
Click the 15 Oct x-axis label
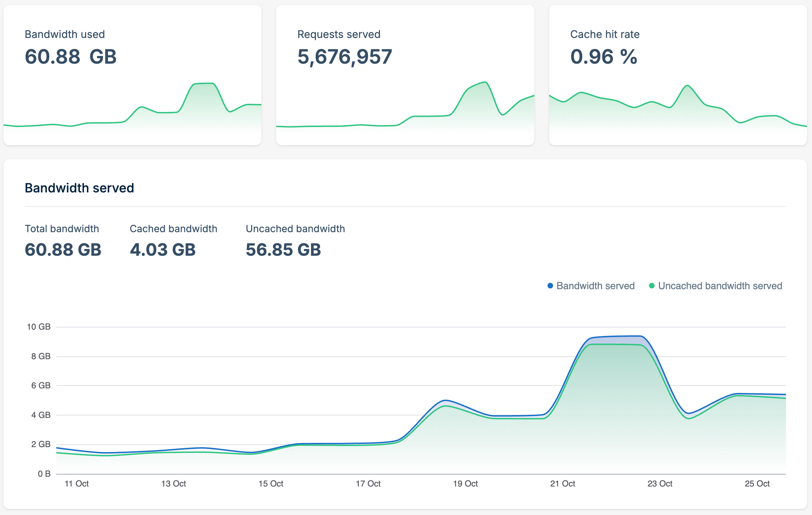coord(271,484)
